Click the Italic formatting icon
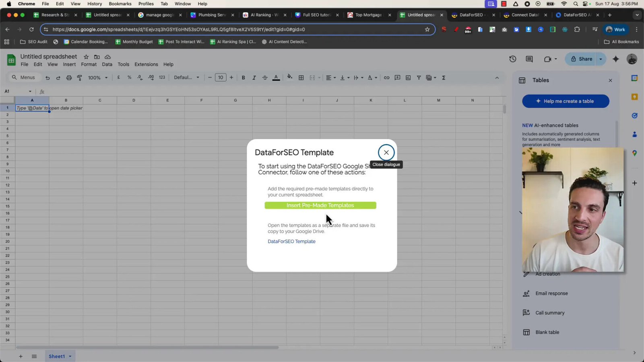Image resolution: width=644 pixels, height=362 pixels. click(254, 78)
